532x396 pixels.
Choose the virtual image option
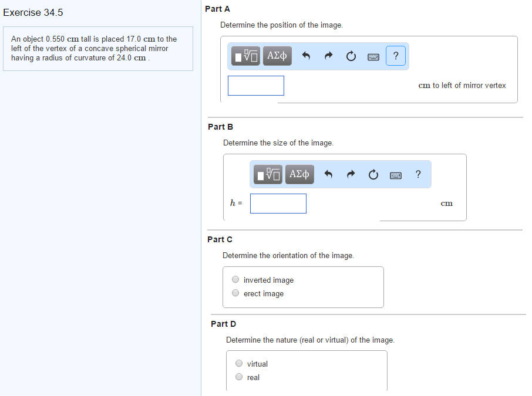[x=239, y=364]
